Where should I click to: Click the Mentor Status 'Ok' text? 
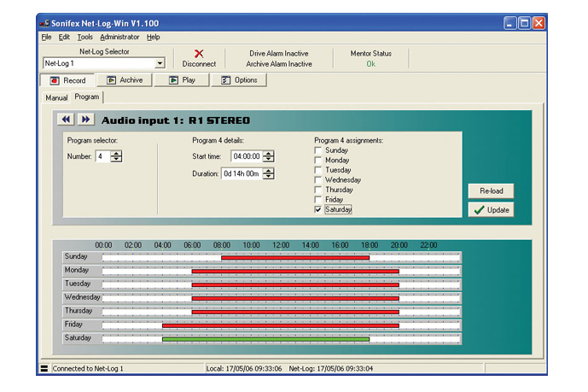tap(371, 64)
